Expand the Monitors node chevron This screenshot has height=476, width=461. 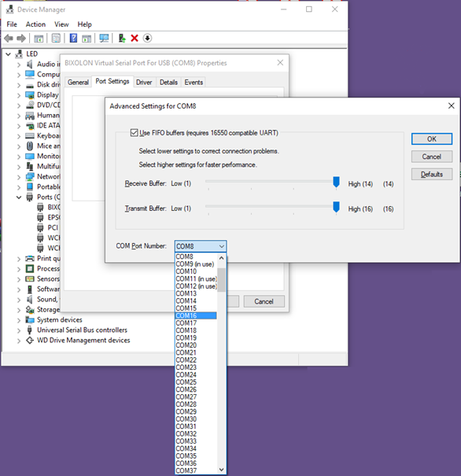[19, 157]
